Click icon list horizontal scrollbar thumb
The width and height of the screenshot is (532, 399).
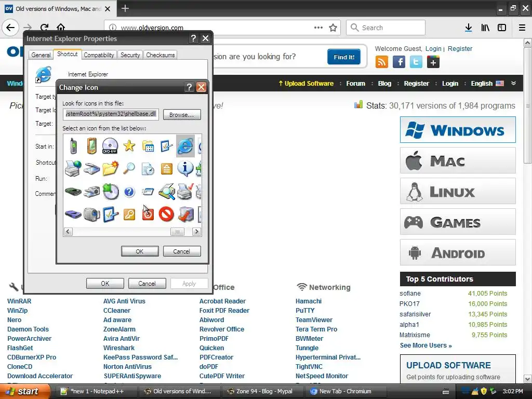(x=177, y=232)
